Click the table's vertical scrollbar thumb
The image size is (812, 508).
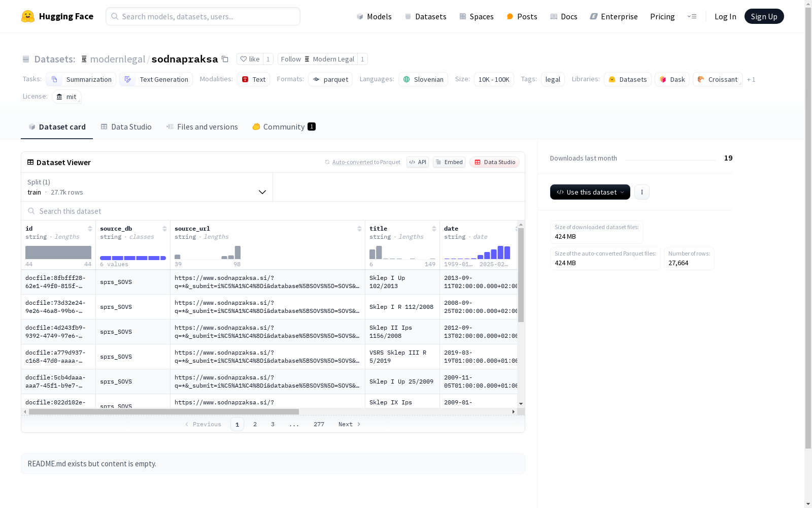point(521,275)
